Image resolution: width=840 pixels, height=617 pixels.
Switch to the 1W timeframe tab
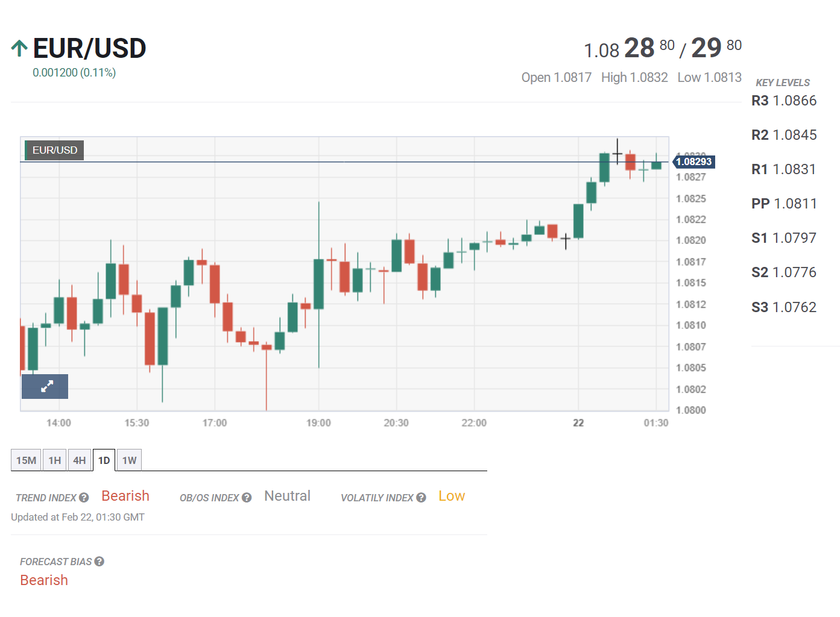[129, 460]
